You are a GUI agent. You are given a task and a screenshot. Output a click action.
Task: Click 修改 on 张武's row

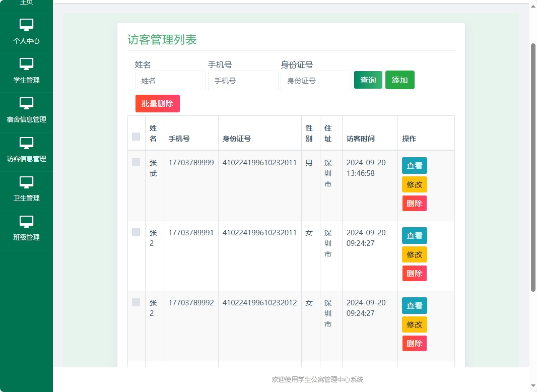coord(414,184)
